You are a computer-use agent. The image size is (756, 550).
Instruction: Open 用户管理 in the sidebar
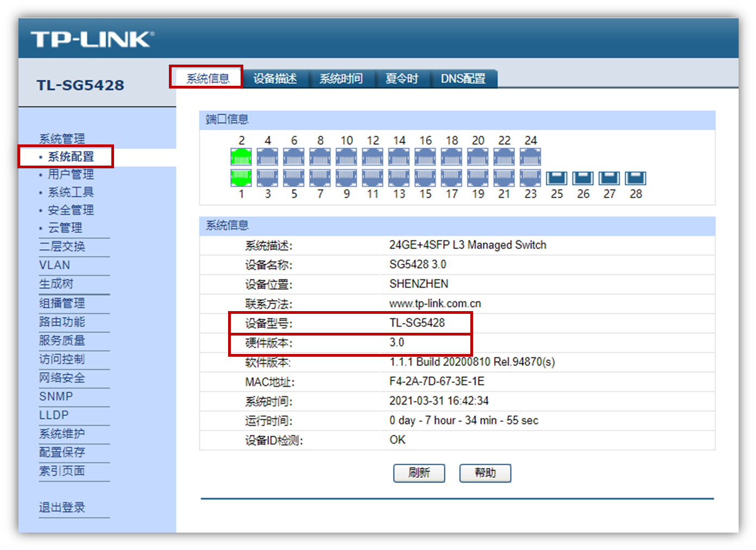point(71,174)
